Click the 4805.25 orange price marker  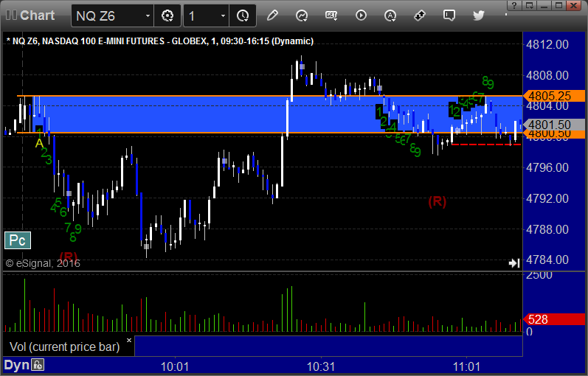click(x=554, y=96)
